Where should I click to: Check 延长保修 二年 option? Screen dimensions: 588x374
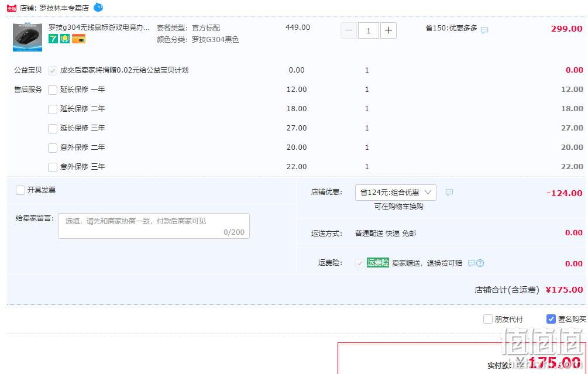tap(53, 109)
